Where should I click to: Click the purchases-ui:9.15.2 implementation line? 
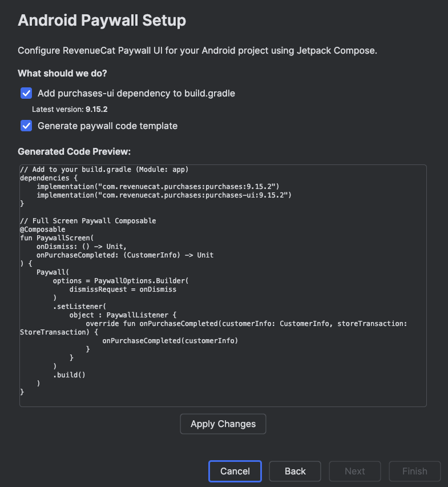(164, 195)
